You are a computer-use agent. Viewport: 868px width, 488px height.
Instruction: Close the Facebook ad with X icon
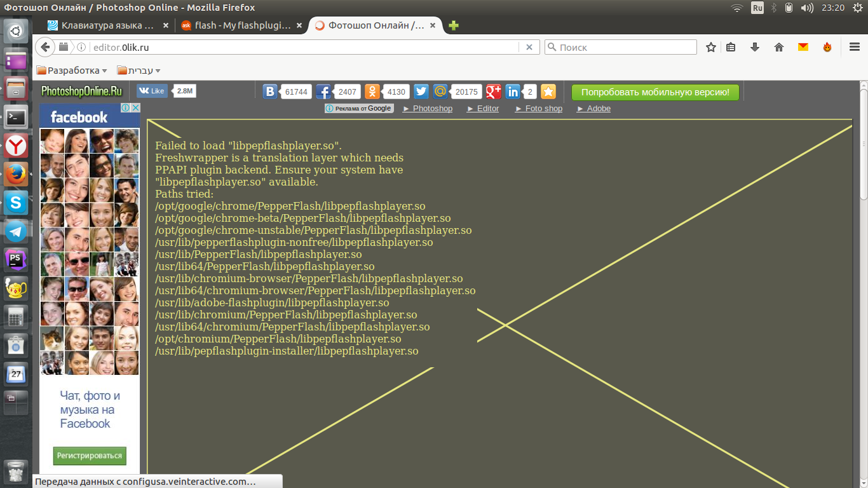click(x=135, y=107)
